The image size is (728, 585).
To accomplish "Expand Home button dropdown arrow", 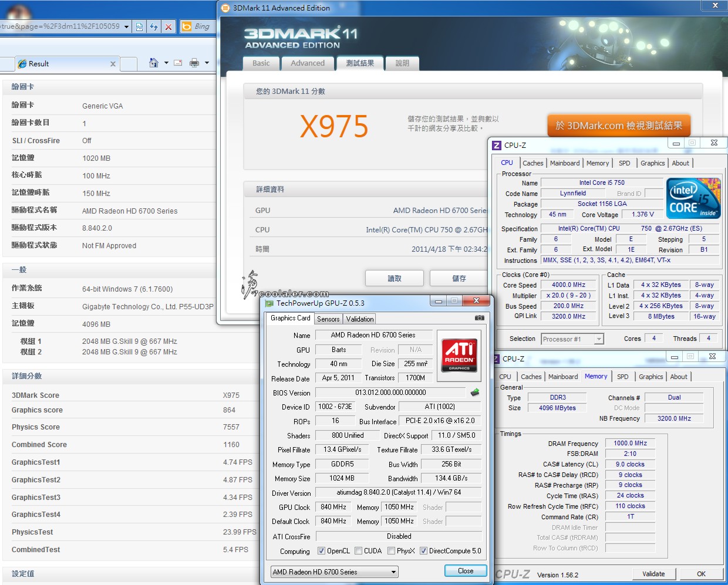I will click(x=166, y=63).
